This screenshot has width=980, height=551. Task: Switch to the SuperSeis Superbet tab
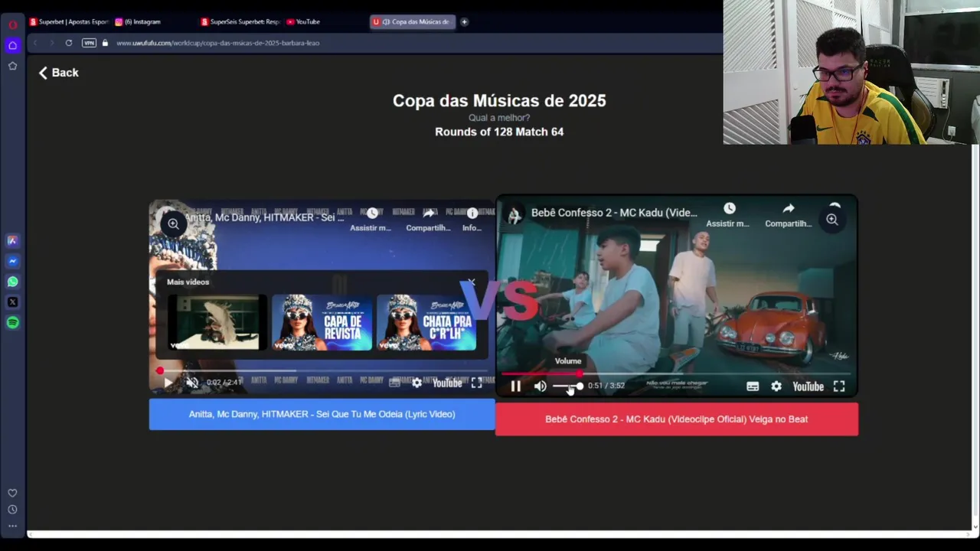[240, 22]
